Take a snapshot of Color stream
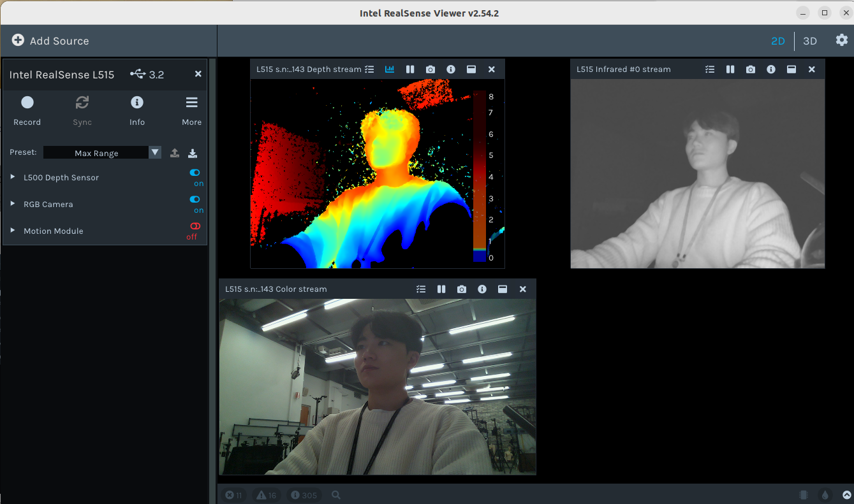The width and height of the screenshot is (854, 504). 462,289
